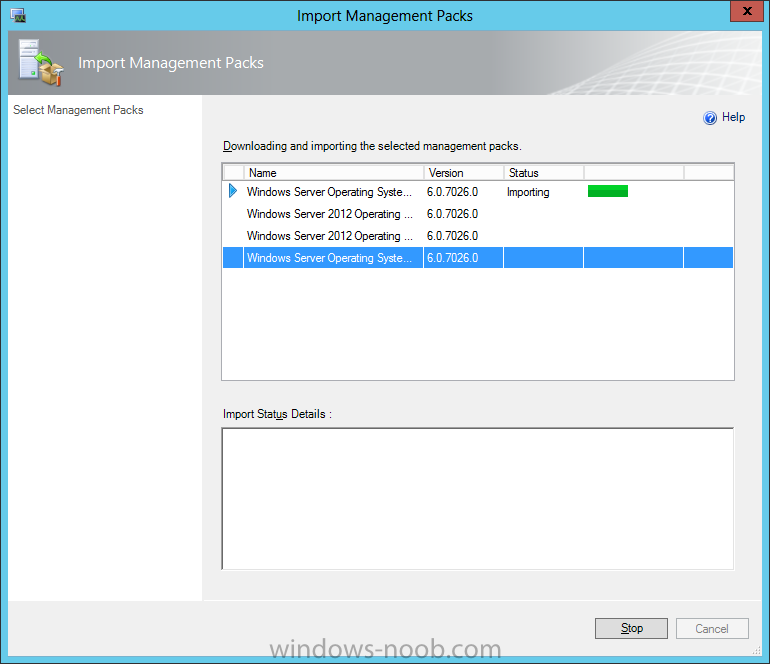Image resolution: width=770 pixels, height=664 pixels.
Task: Select the Select Management Packs step
Action: [78, 110]
